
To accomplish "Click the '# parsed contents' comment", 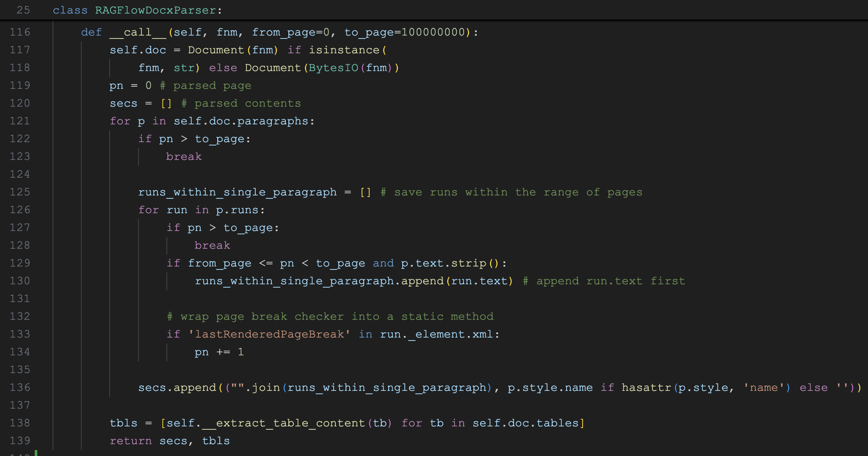I will (241, 103).
